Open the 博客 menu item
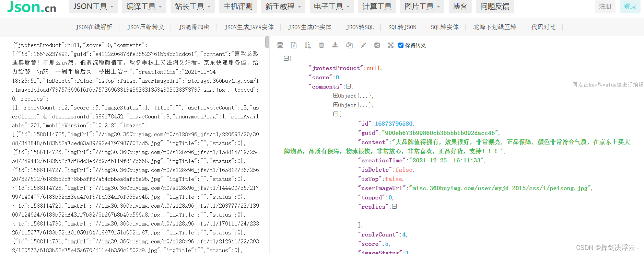644x254 pixels. coord(460,7)
